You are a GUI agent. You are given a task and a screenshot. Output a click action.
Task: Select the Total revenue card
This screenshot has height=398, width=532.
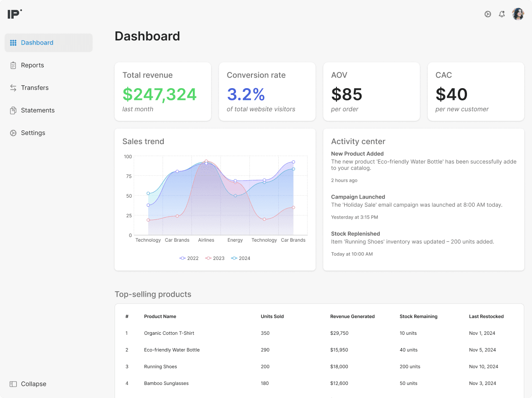[163, 91]
